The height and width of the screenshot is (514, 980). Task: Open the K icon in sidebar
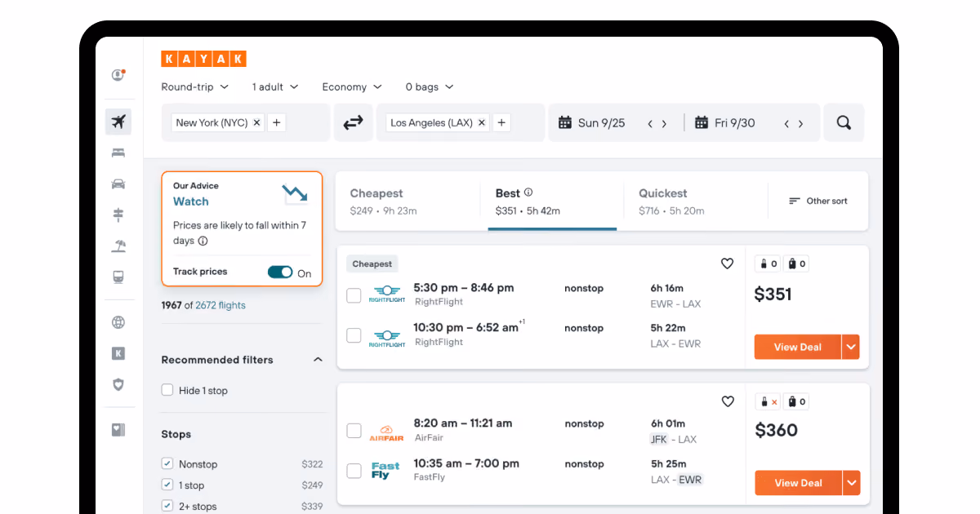tap(118, 353)
